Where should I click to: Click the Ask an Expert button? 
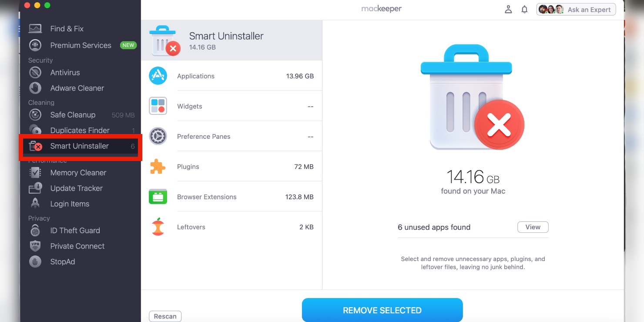click(576, 10)
